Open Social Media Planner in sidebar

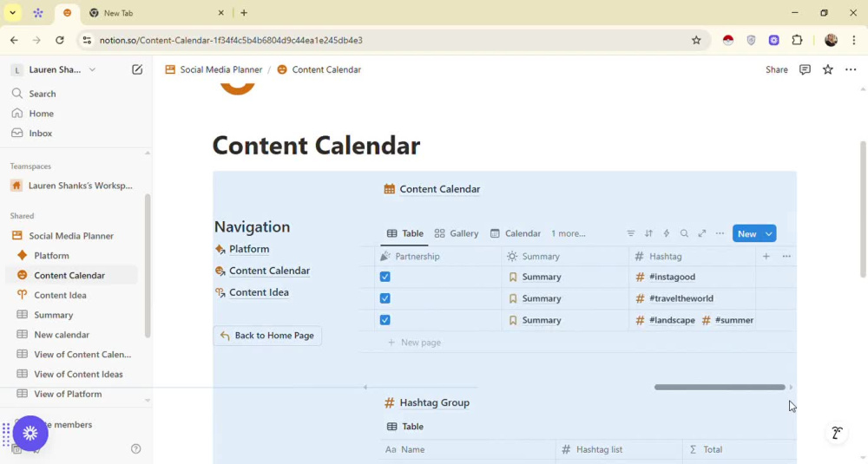pos(71,236)
